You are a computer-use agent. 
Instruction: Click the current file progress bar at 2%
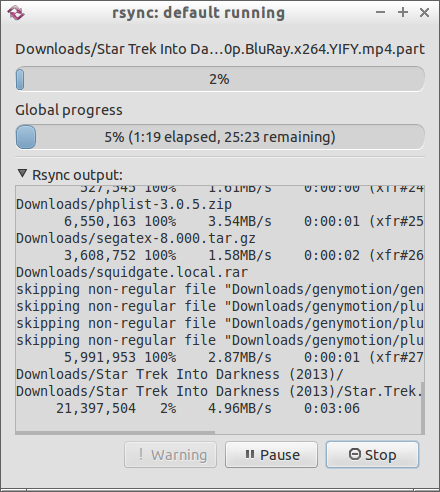220,79
